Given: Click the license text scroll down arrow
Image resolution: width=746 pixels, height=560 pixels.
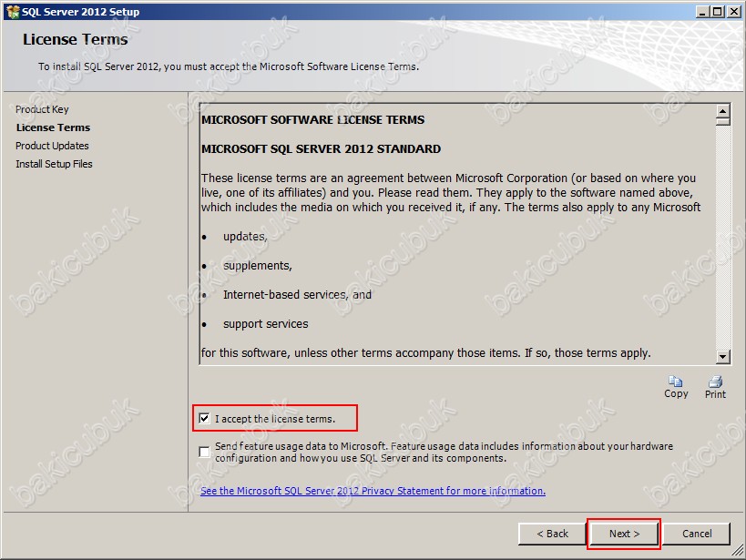Looking at the screenshot, I should [x=722, y=356].
